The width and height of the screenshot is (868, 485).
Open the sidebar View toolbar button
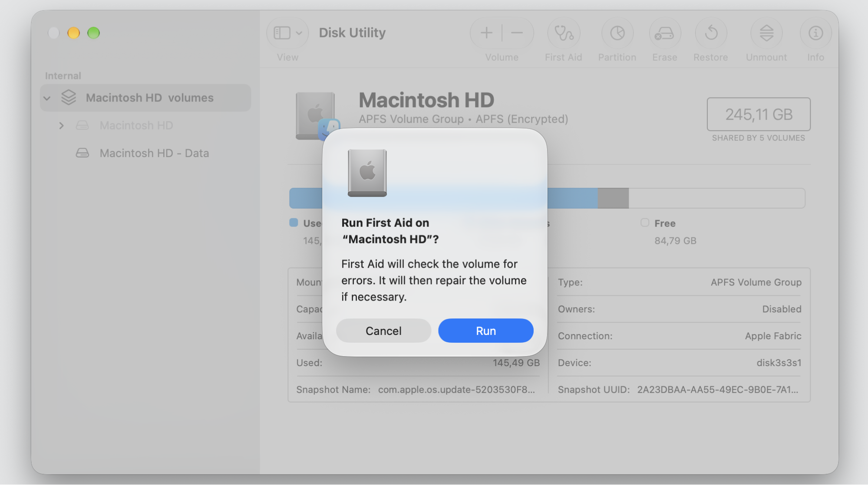click(282, 33)
